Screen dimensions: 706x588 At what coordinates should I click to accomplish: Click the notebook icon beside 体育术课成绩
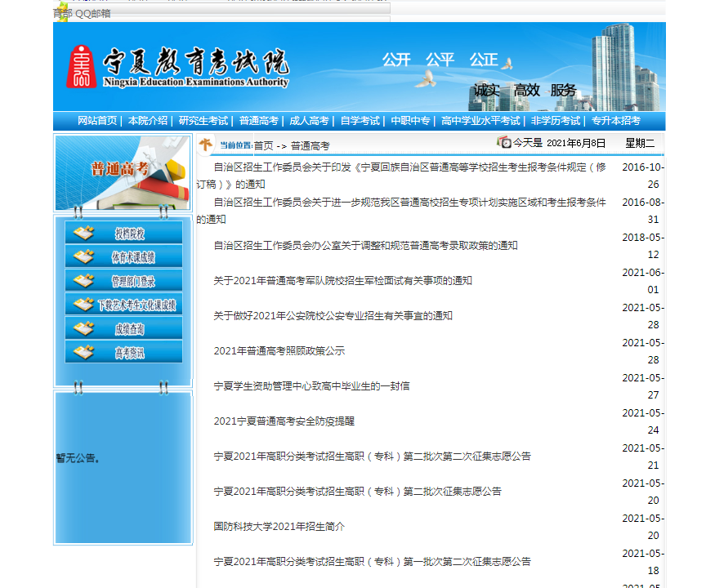[x=83, y=256]
